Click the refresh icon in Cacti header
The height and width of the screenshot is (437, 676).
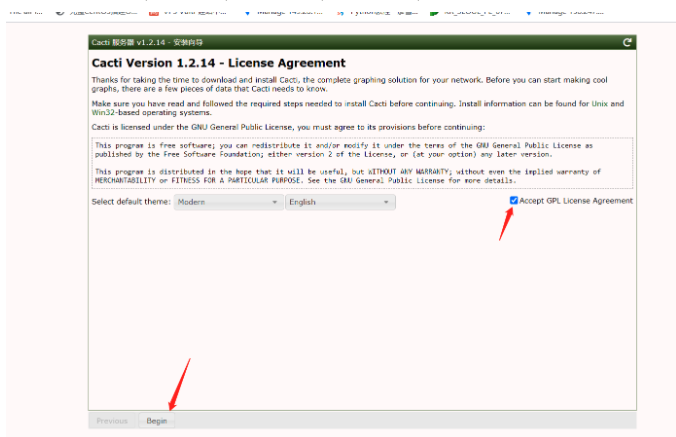coord(627,42)
